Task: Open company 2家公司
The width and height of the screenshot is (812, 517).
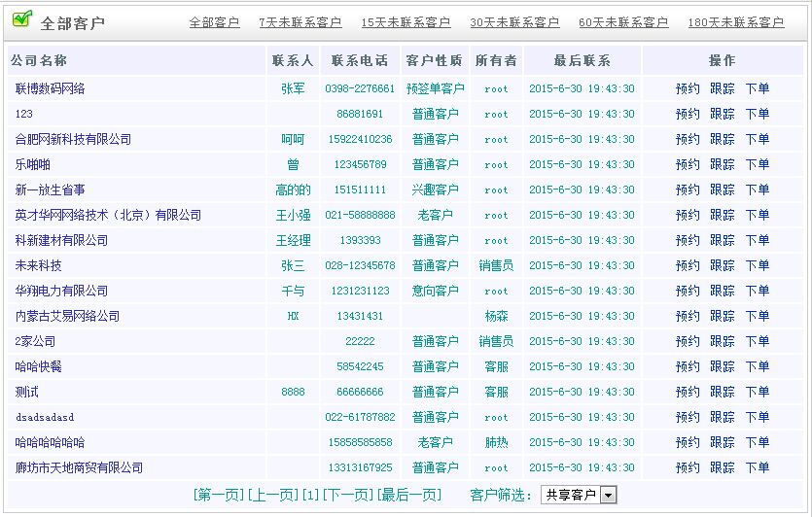Action: (x=35, y=341)
